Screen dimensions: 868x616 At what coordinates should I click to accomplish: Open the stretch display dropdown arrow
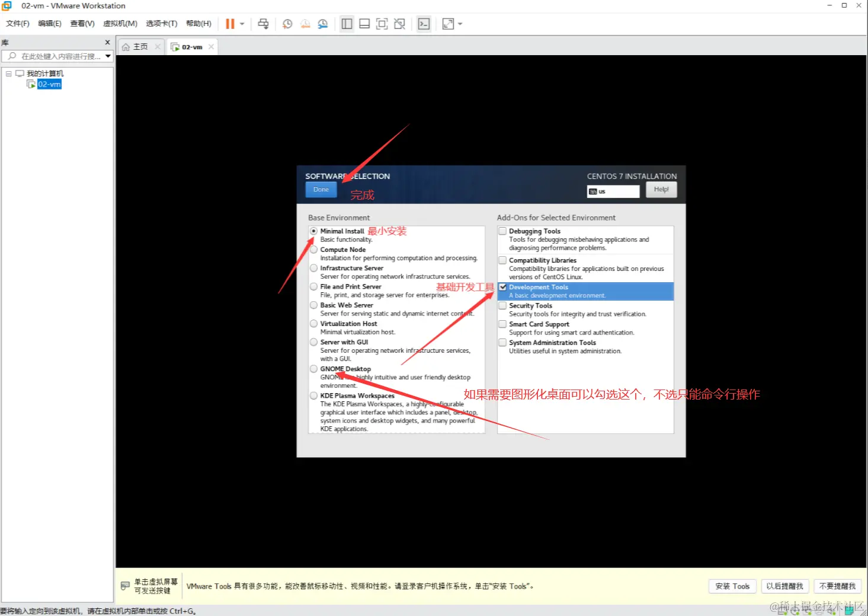(x=460, y=24)
